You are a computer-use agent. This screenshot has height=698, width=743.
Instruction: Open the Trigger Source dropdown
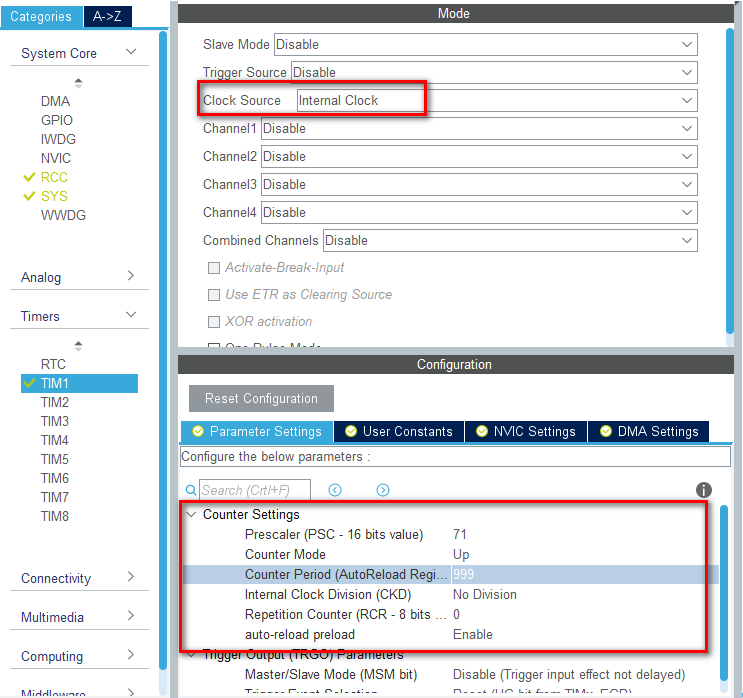click(x=494, y=73)
